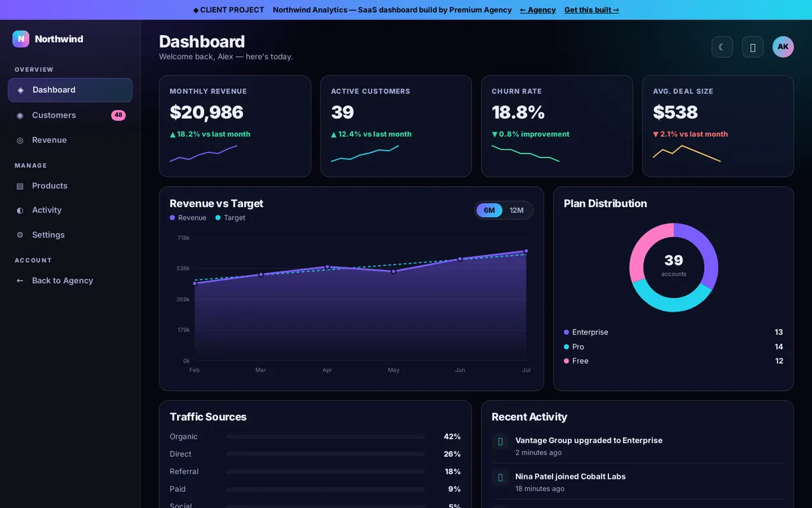Click the $538 deal size value
The width and height of the screenshot is (812, 508).
click(676, 112)
